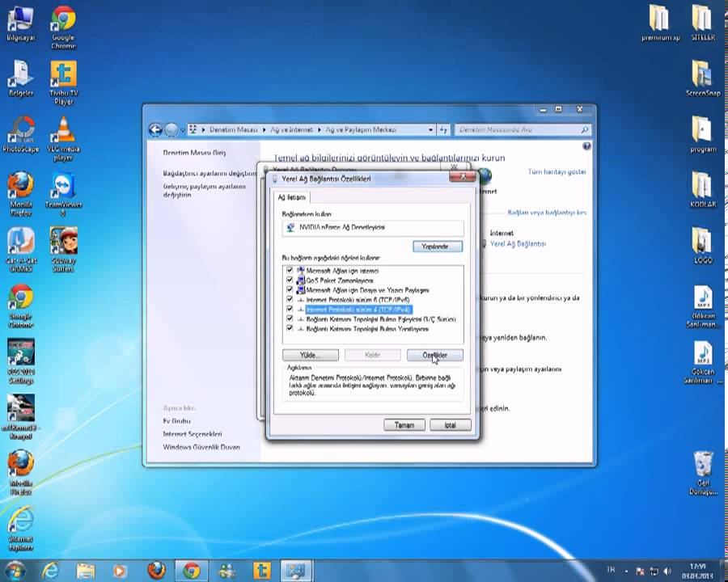
Task: Open Tivibu from the taskbar
Action: click(x=262, y=571)
